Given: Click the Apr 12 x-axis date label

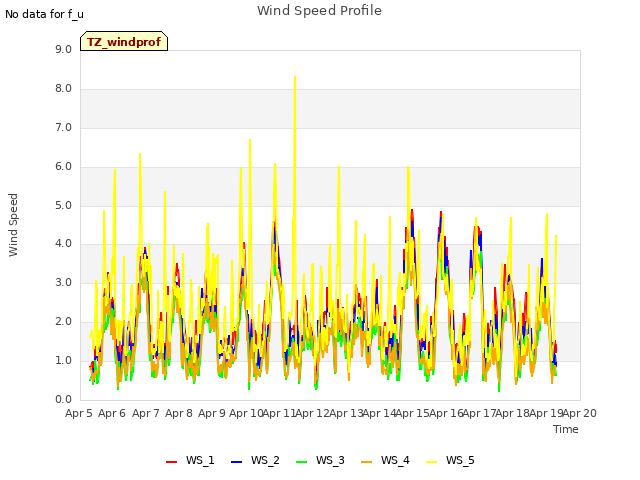Looking at the screenshot, I should click(312, 413).
